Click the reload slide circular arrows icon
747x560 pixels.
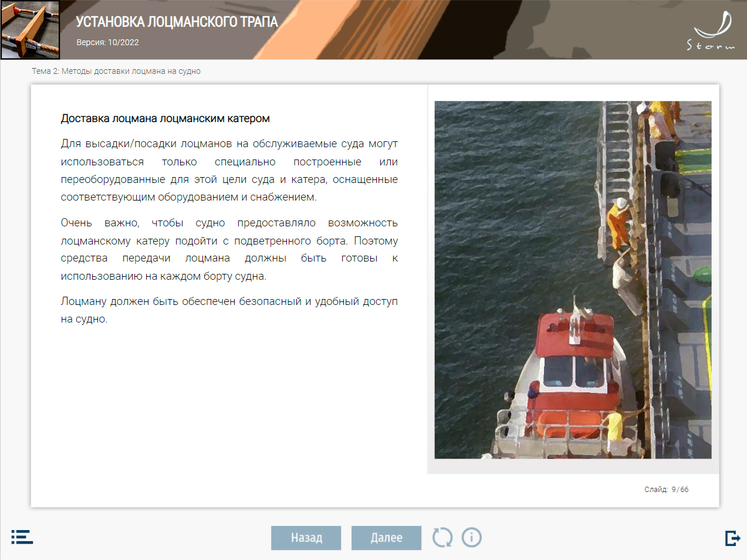pyautogui.click(x=442, y=537)
